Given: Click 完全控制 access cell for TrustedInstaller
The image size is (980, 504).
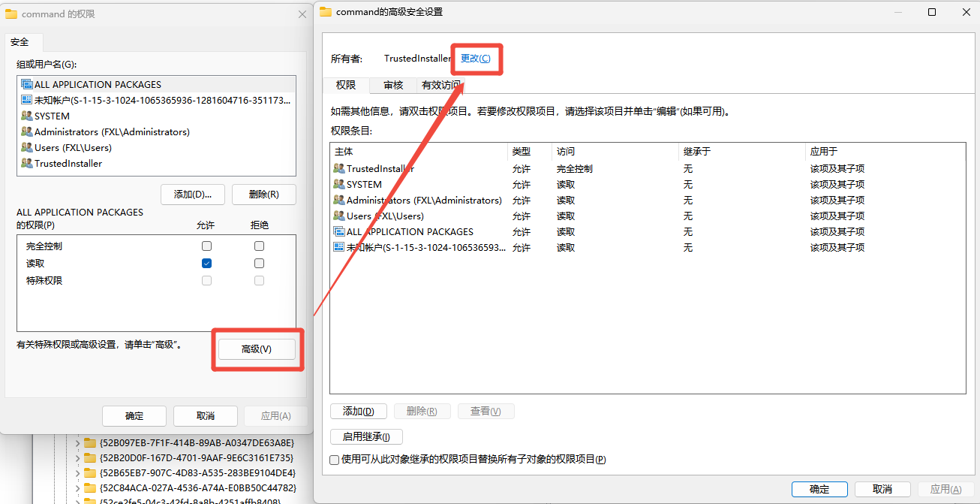Looking at the screenshot, I should (574, 168).
